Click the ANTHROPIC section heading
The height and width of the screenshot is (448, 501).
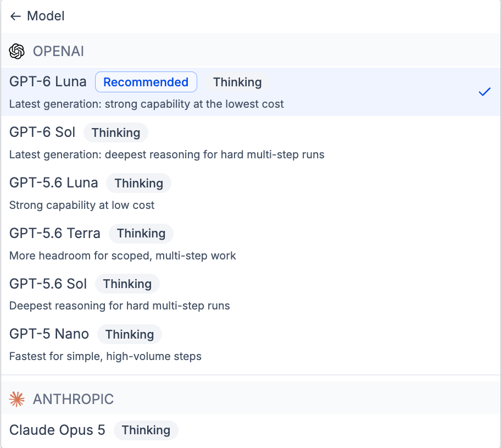click(74, 399)
